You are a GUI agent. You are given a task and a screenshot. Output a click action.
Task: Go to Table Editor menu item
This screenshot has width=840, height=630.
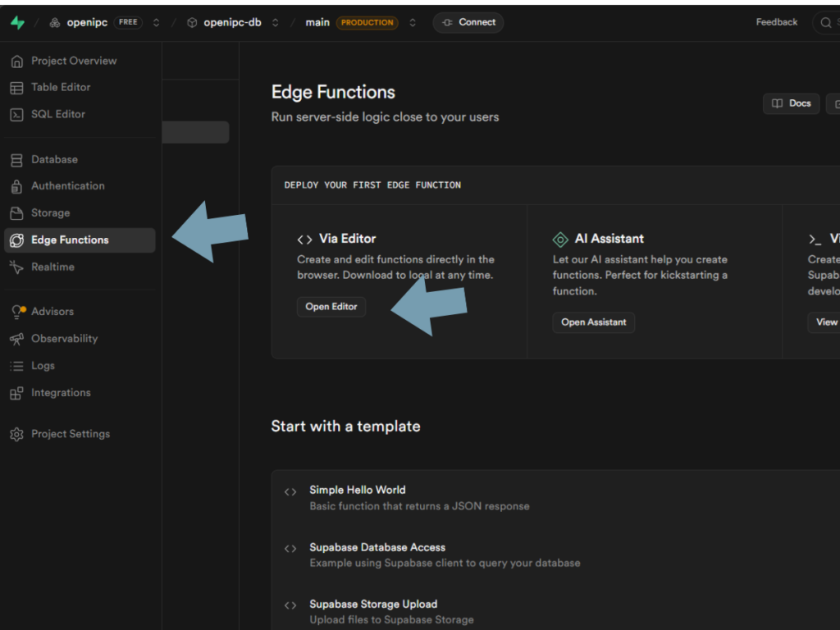click(x=80, y=87)
